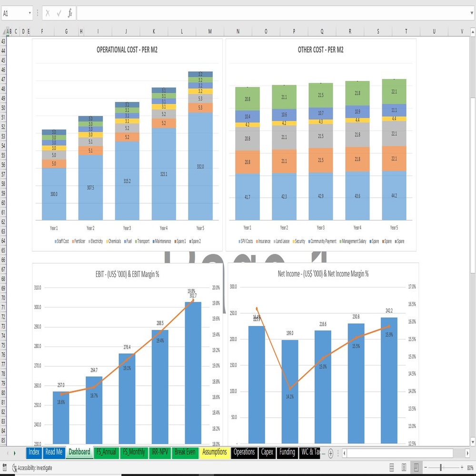
Task: Click the formula bar input field
Action: pyautogui.click(x=272, y=13)
